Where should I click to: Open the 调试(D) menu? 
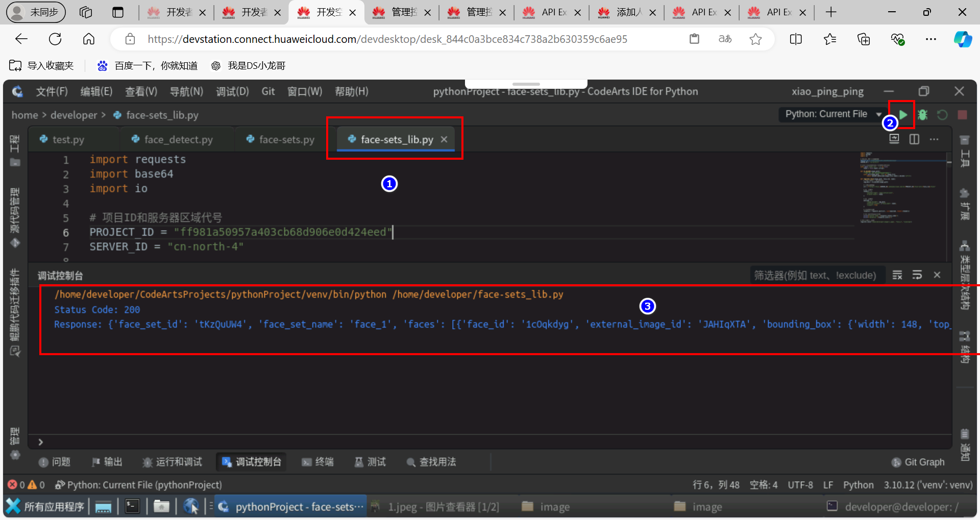pyautogui.click(x=232, y=91)
